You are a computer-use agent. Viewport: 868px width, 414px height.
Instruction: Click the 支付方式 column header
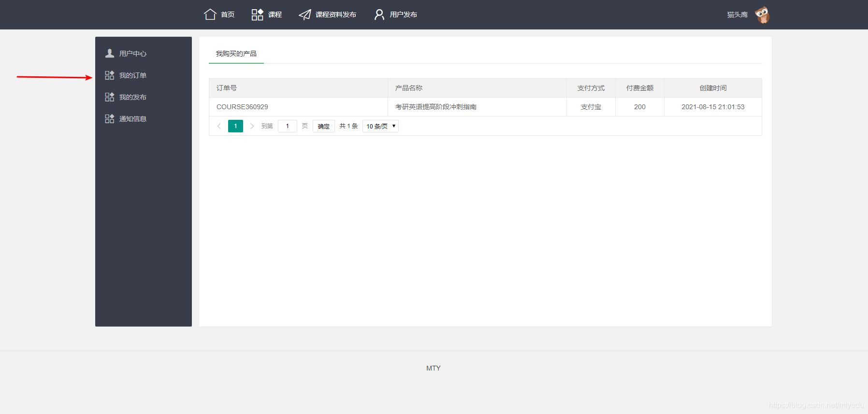tap(591, 88)
